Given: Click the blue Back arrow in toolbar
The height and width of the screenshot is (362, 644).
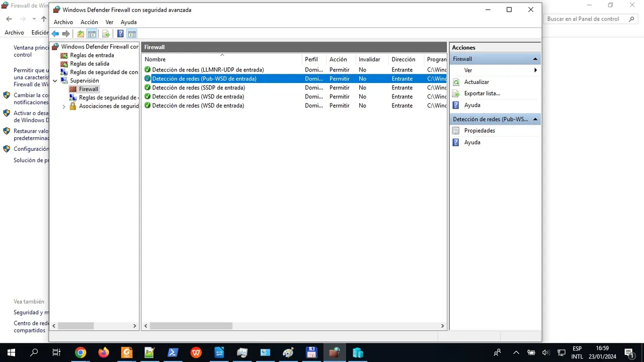Looking at the screenshot, I should tap(55, 34).
